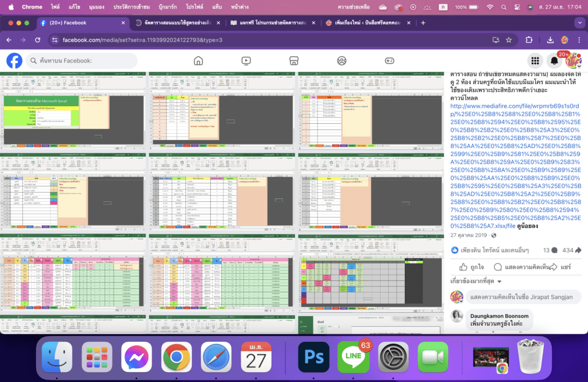Screen dimensions: 588x382
Task: Open Calendar from the Dock
Action: (256, 357)
